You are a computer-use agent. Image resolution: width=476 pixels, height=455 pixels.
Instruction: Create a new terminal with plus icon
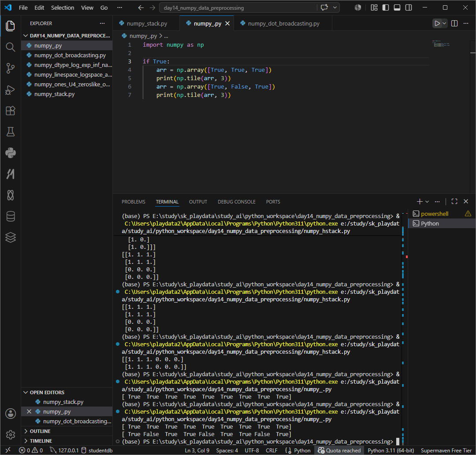pos(419,201)
